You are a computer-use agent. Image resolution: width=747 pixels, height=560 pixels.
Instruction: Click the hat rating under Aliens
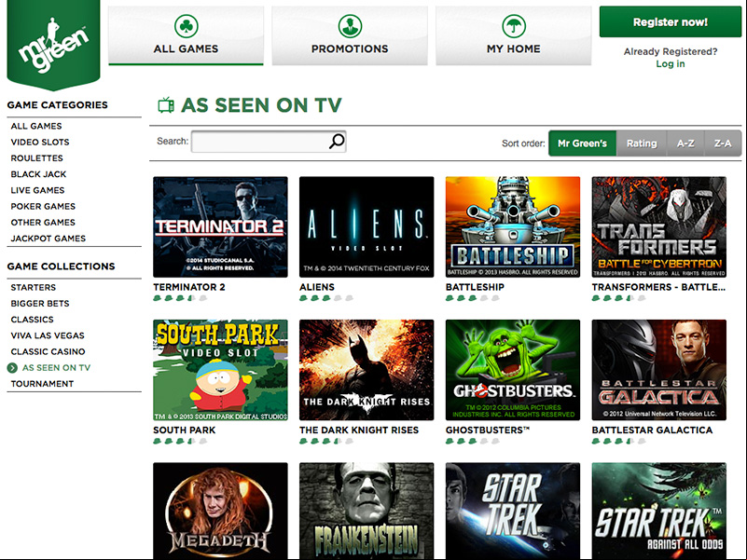(x=326, y=298)
